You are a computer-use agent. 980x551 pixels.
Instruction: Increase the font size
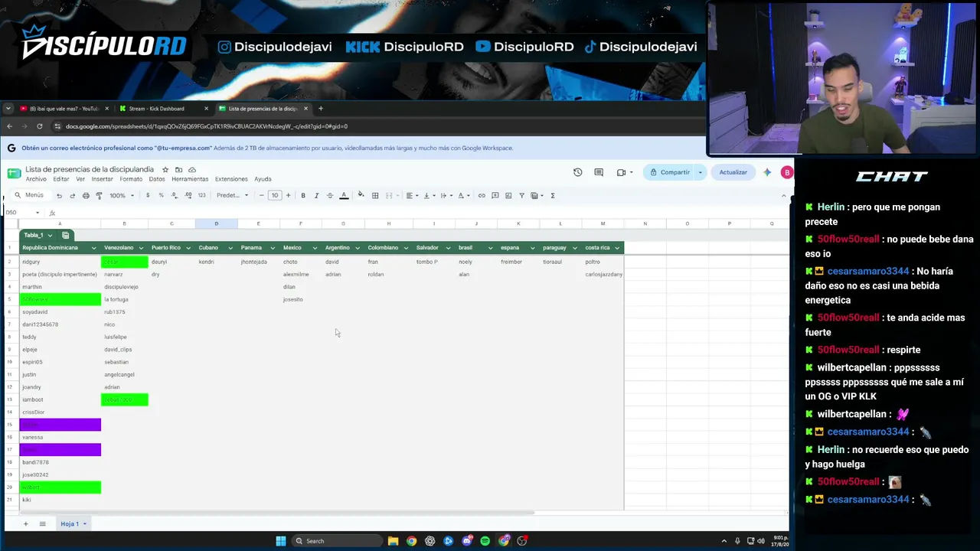[x=288, y=195]
